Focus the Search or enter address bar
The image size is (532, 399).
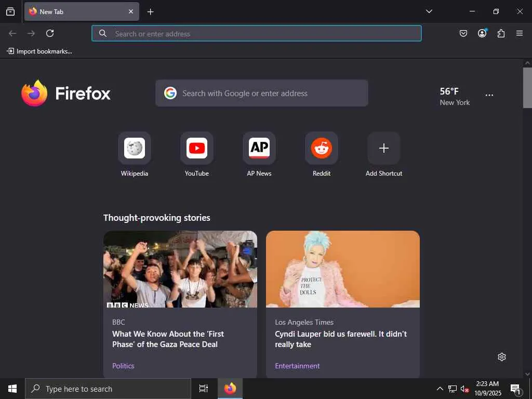pyautogui.click(x=257, y=33)
